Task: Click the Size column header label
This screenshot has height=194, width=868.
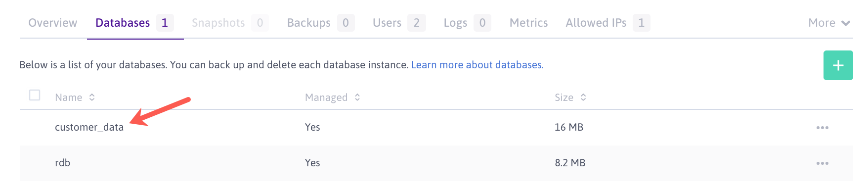Action: pyautogui.click(x=564, y=97)
